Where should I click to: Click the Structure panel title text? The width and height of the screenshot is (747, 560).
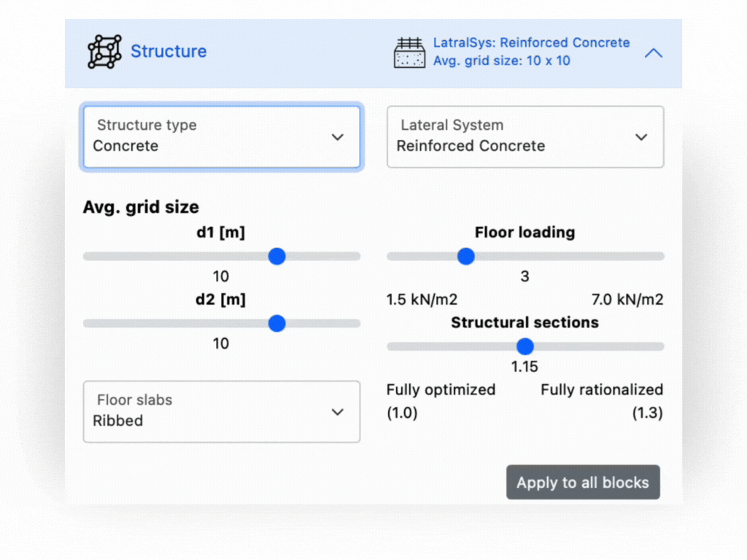tap(169, 52)
